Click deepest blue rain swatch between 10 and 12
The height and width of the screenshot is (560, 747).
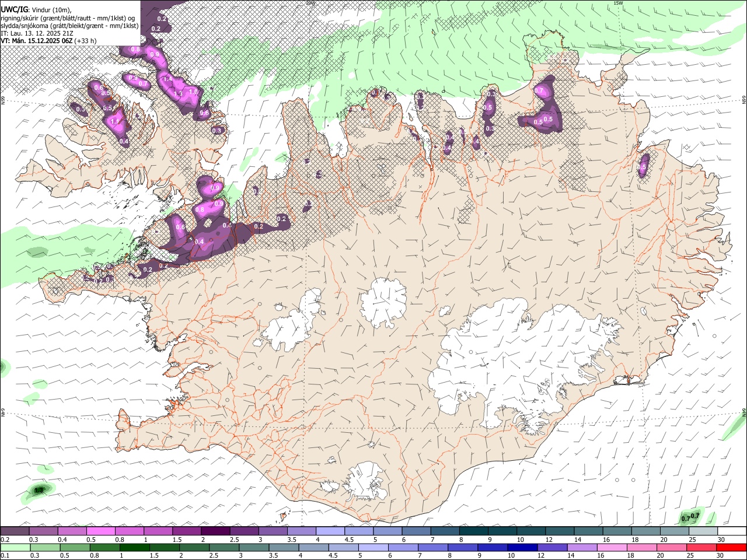[x=523, y=547]
